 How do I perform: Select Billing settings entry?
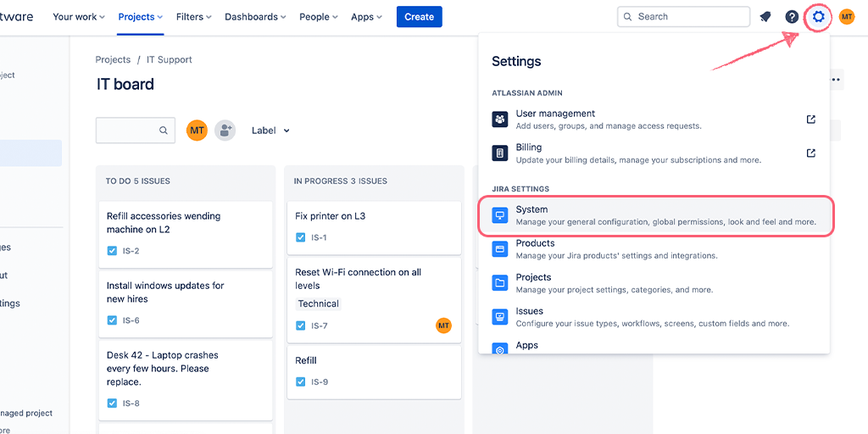654,153
